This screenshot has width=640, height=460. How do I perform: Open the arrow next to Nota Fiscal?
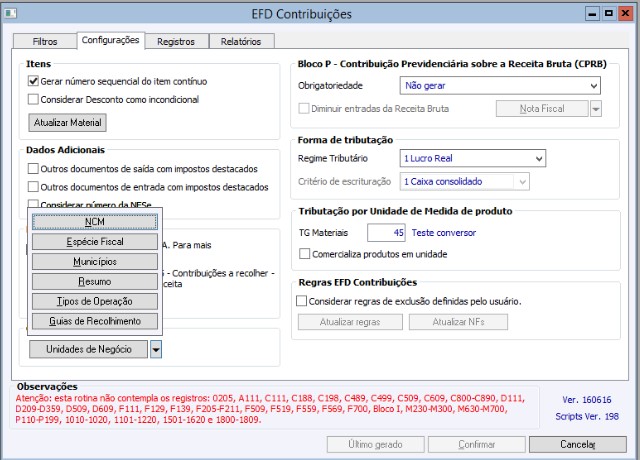[x=596, y=109]
